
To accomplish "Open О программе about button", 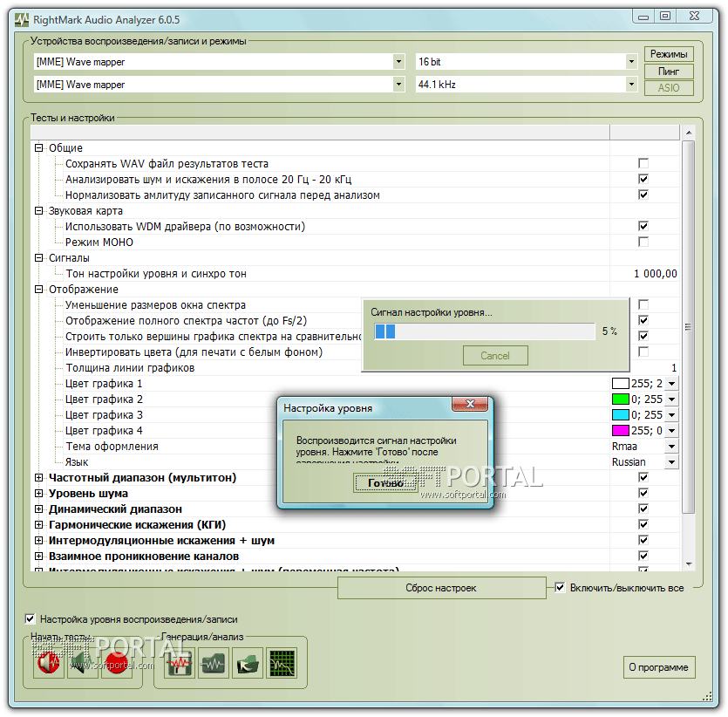I will coord(659,667).
